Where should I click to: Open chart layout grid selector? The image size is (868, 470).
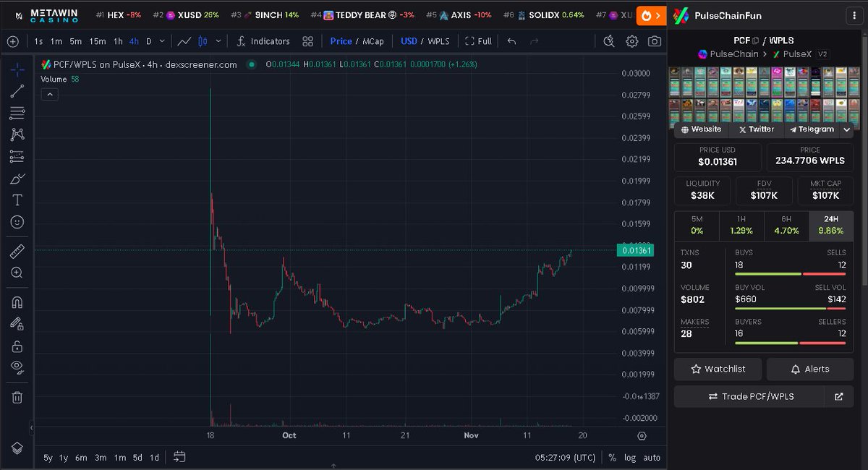click(308, 41)
